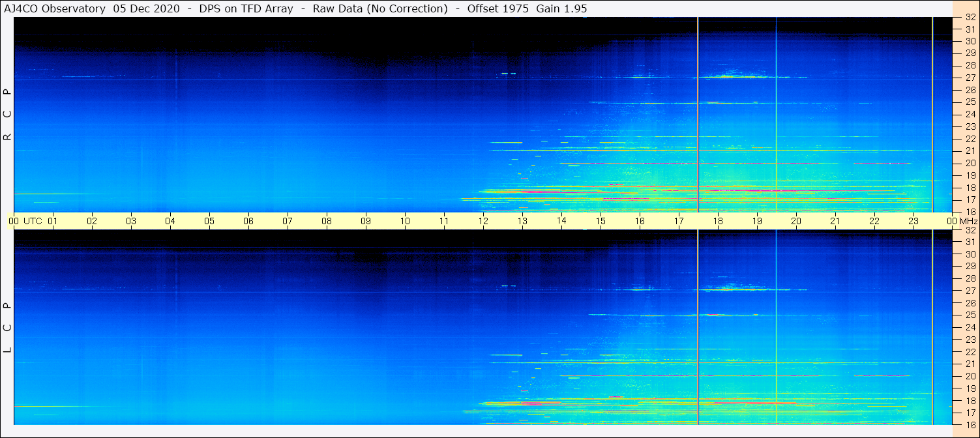This screenshot has height=438, width=980.
Task: Click the 16 frequency label in RCP panel
Action: coord(970,212)
